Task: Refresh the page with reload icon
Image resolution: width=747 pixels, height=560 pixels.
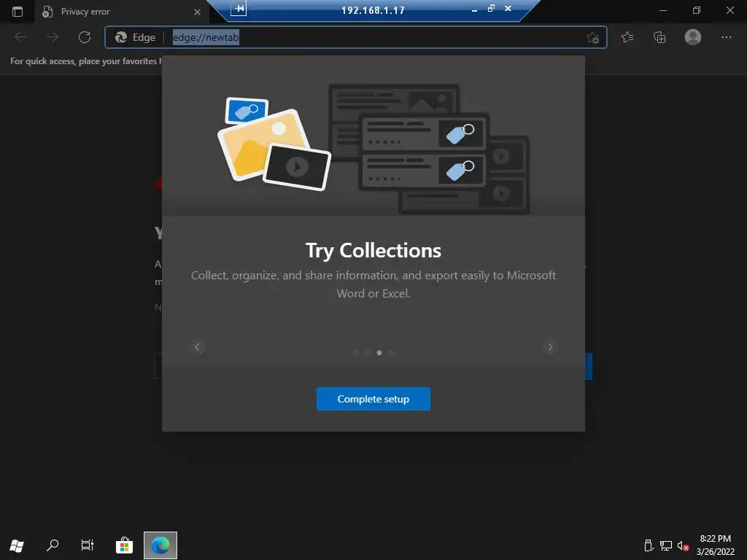Action: [x=85, y=37]
